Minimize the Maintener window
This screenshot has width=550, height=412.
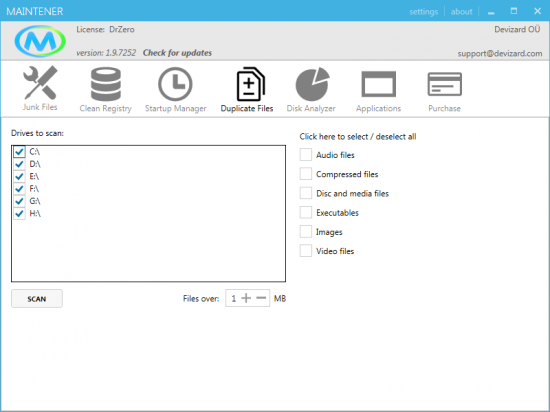click(491, 12)
